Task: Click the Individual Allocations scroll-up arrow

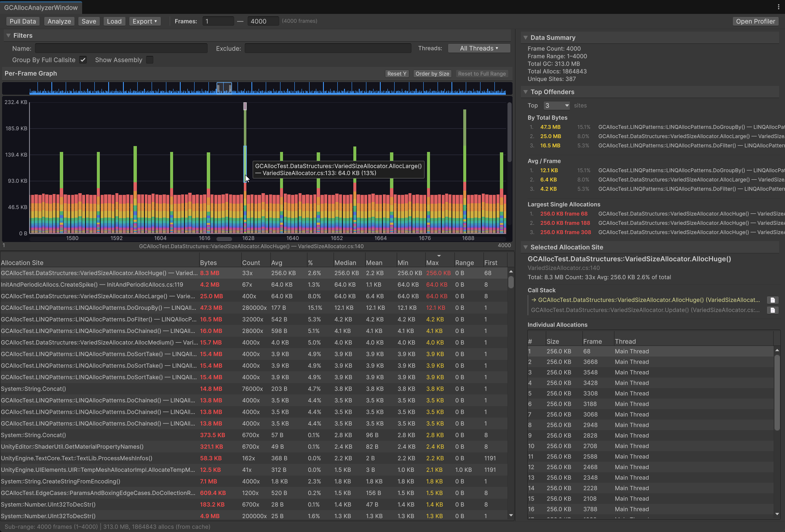Action: (x=777, y=350)
